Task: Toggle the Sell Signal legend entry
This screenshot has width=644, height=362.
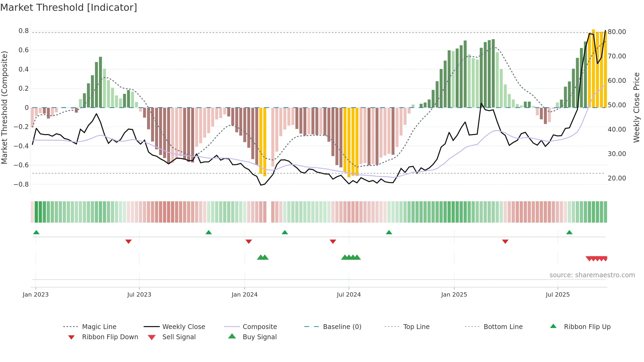Action: (172, 337)
